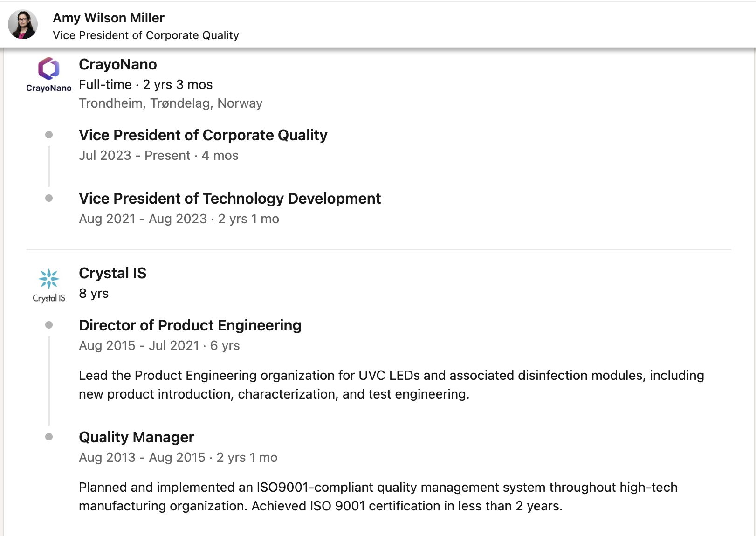This screenshot has width=756, height=536.
Task: Click the UVC LEDs product engineering description
Action: point(392,385)
